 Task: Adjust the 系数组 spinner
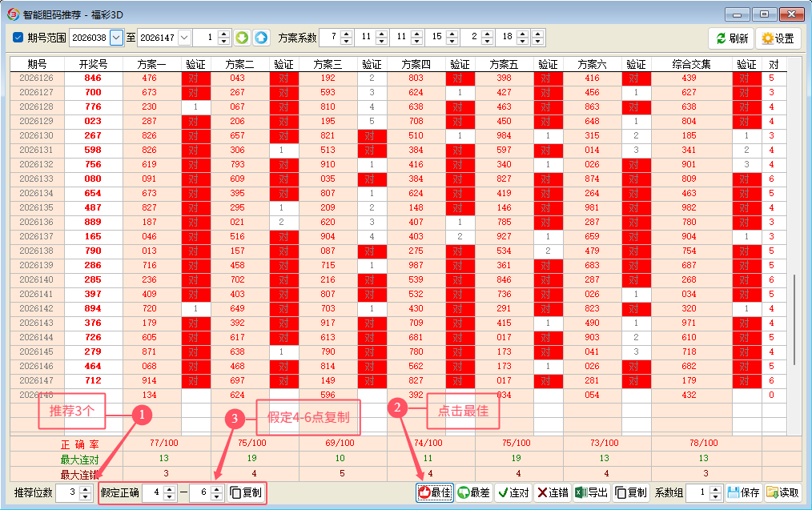(x=715, y=492)
